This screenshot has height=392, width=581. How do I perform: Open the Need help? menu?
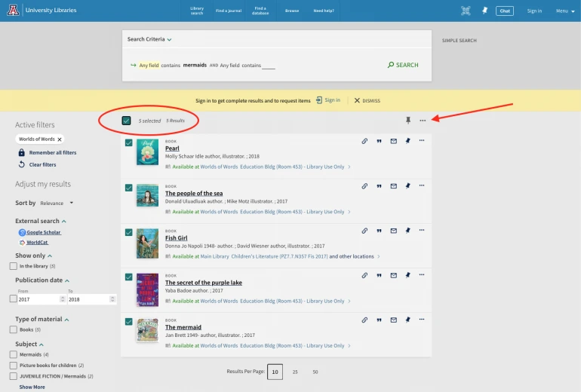(x=324, y=11)
